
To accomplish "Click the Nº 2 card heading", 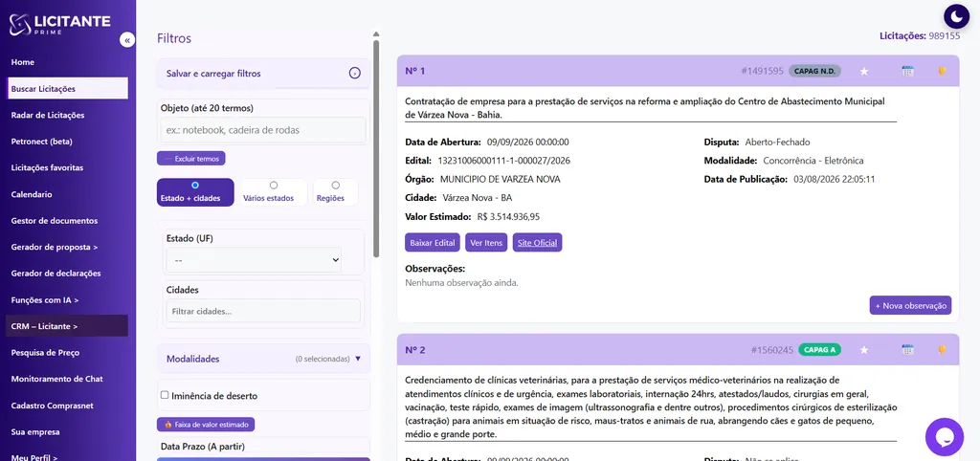I will pyautogui.click(x=415, y=350).
